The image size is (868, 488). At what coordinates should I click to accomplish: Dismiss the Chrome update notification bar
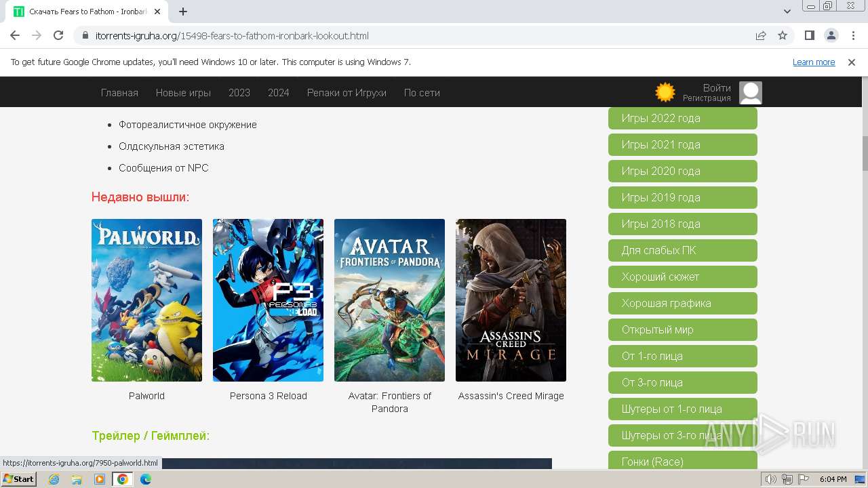[x=852, y=62]
